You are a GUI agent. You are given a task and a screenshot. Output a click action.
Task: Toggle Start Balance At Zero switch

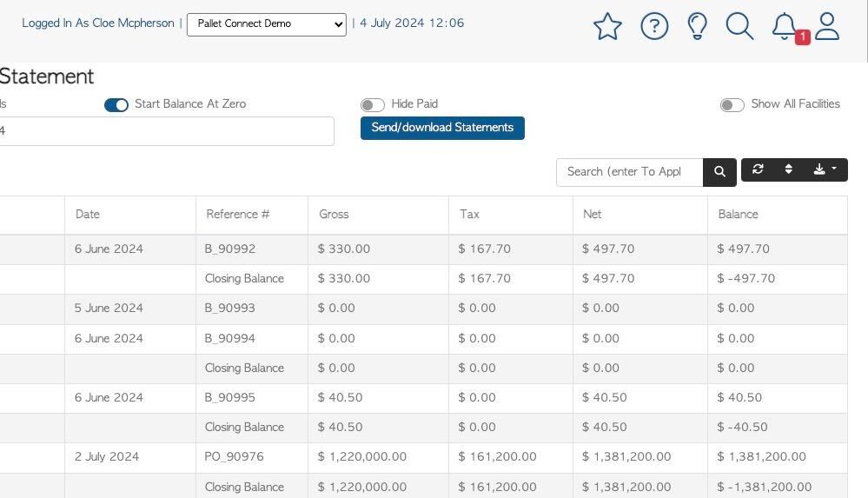coord(116,105)
